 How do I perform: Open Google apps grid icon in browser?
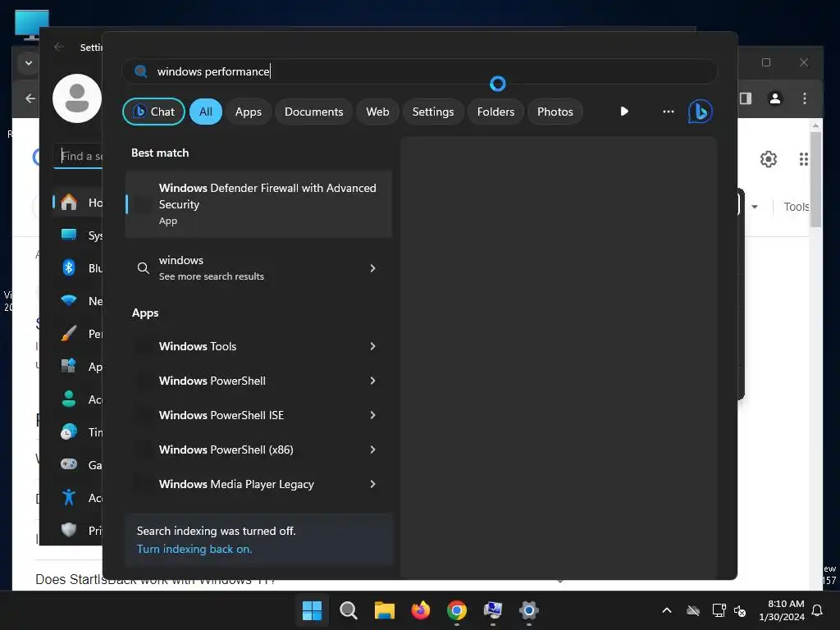(x=803, y=159)
